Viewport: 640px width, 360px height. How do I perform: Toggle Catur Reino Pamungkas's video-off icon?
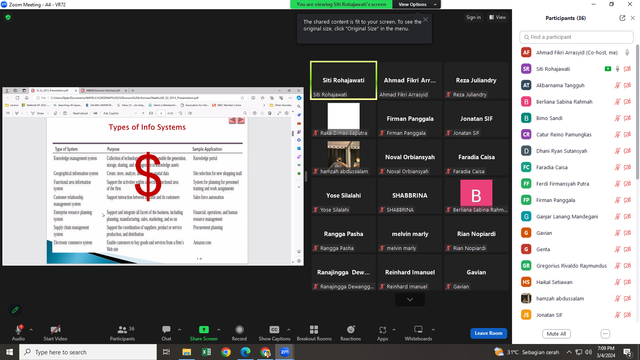click(628, 134)
